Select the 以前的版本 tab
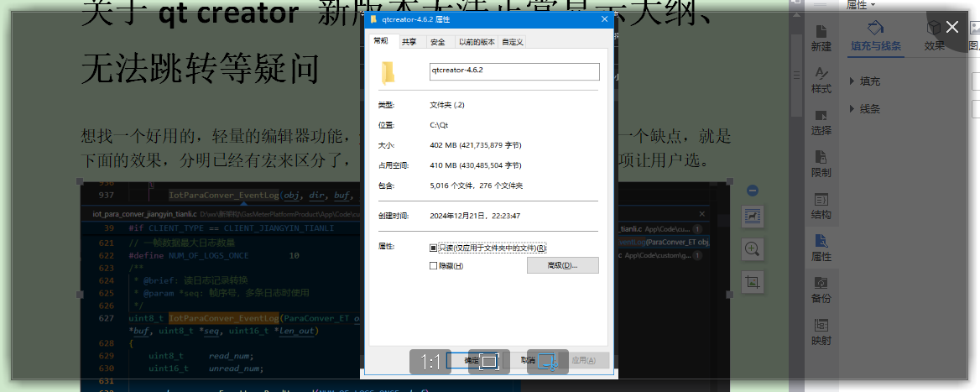 pos(477,42)
